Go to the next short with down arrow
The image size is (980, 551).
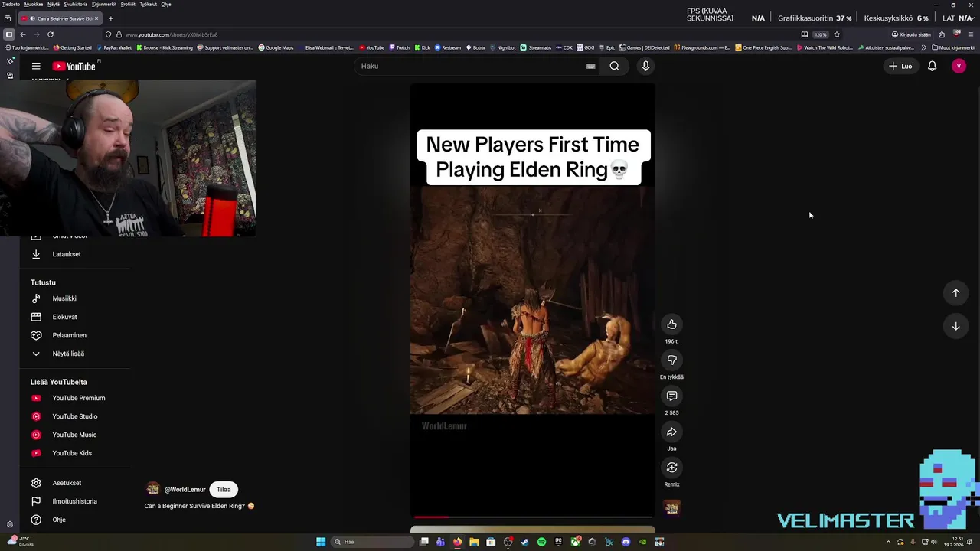tap(955, 326)
